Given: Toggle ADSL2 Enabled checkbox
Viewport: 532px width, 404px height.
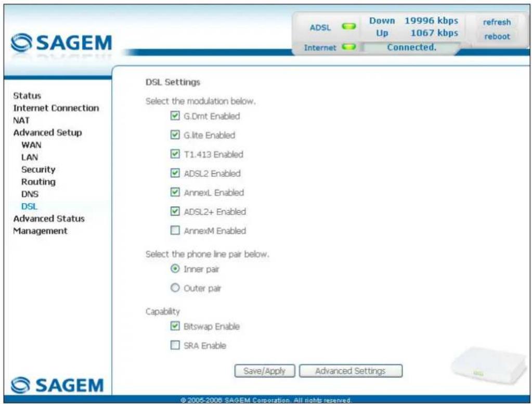Looking at the screenshot, I should click(x=175, y=173).
